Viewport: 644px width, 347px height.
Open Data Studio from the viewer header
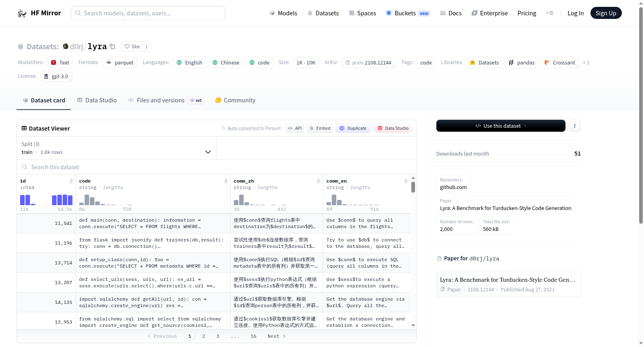[393, 128]
